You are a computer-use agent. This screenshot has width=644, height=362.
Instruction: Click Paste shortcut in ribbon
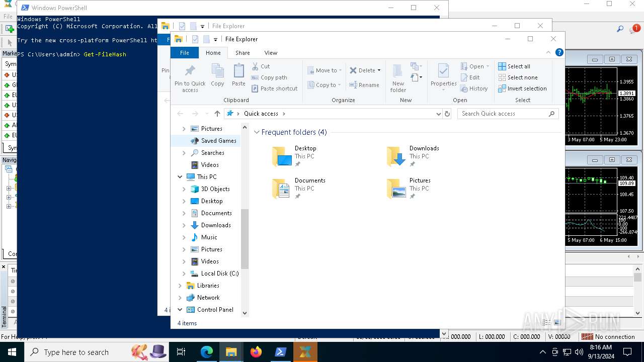click(x=275, y=88)
